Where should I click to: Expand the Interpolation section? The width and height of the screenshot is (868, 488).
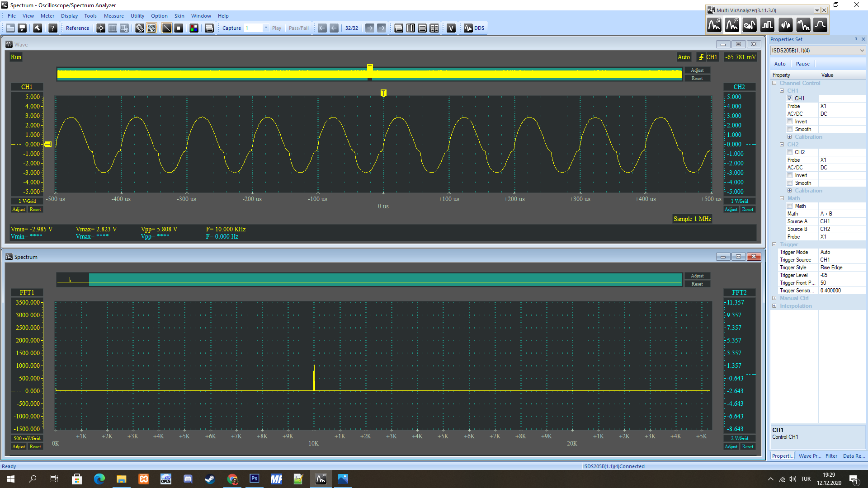click(x=774, y=306)
